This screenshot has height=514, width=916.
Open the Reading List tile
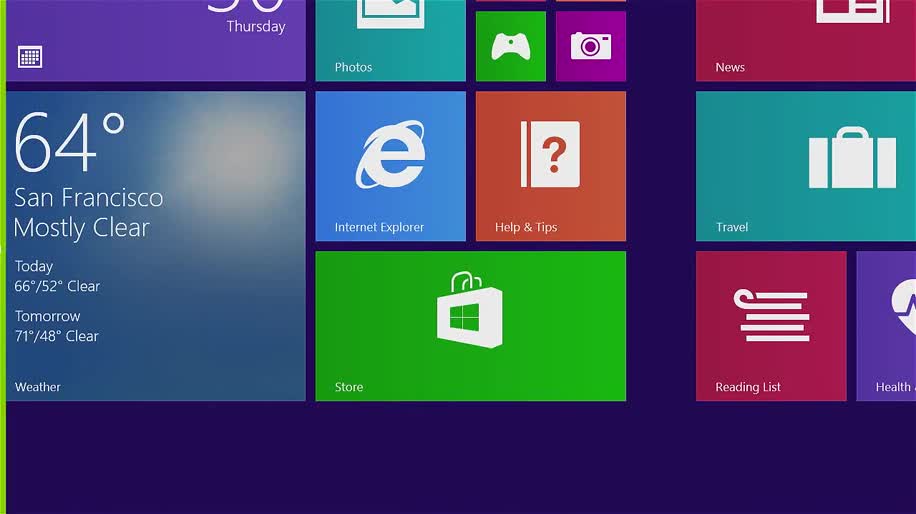point(771,326)
